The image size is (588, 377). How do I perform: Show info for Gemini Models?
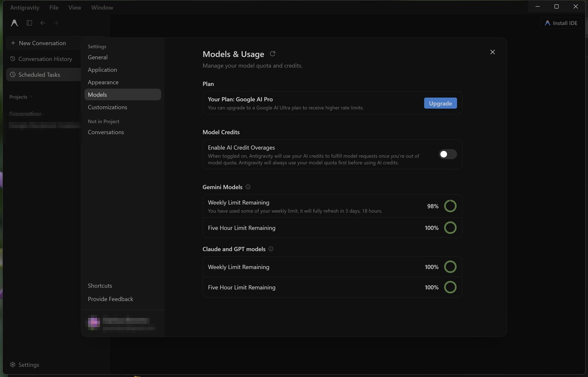248,187
